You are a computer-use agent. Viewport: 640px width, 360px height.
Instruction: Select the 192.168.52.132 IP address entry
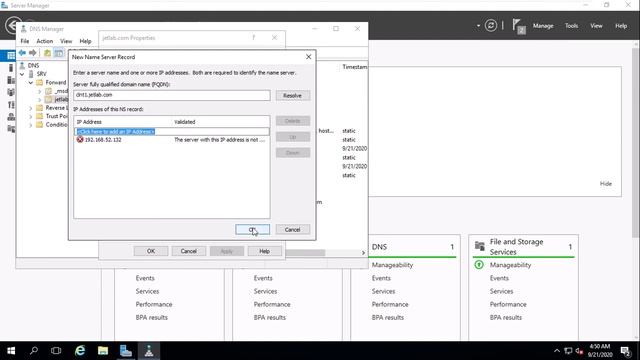[x=103, y=140]
